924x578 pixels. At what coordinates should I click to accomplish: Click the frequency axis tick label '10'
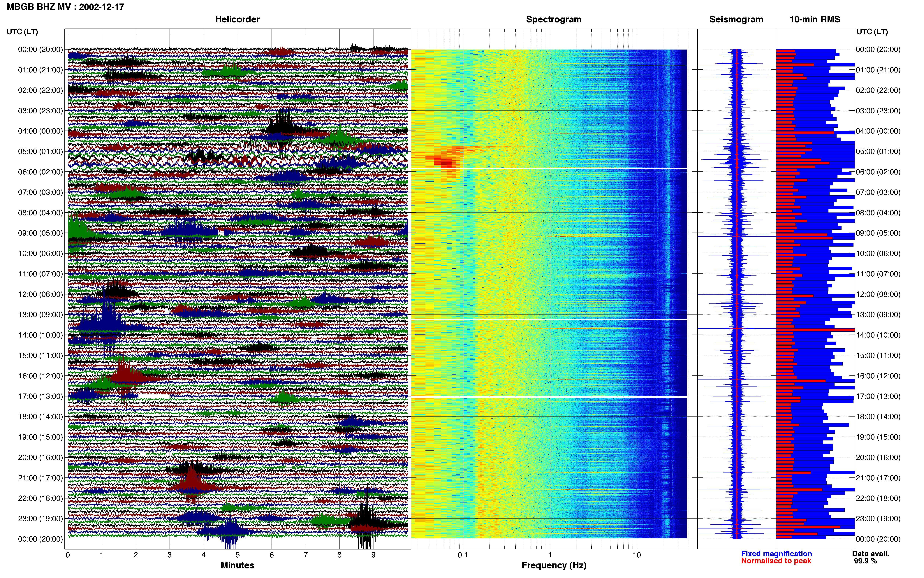tap(637, 555)
